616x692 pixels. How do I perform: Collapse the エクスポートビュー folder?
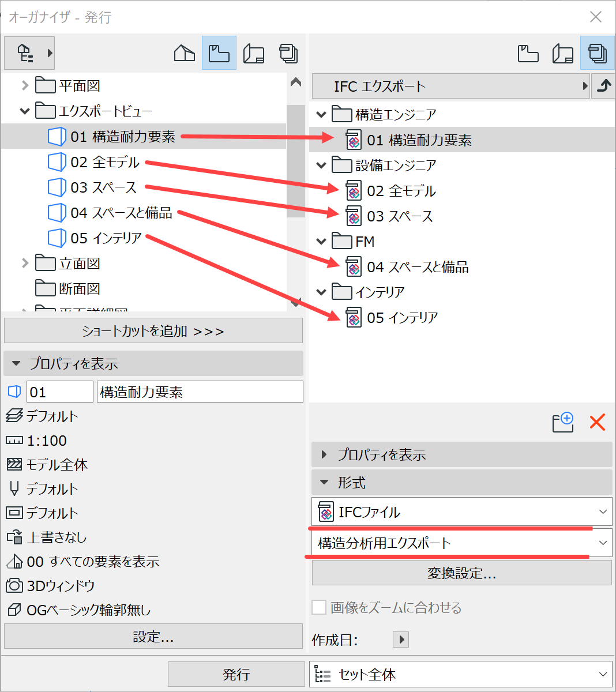25,111
